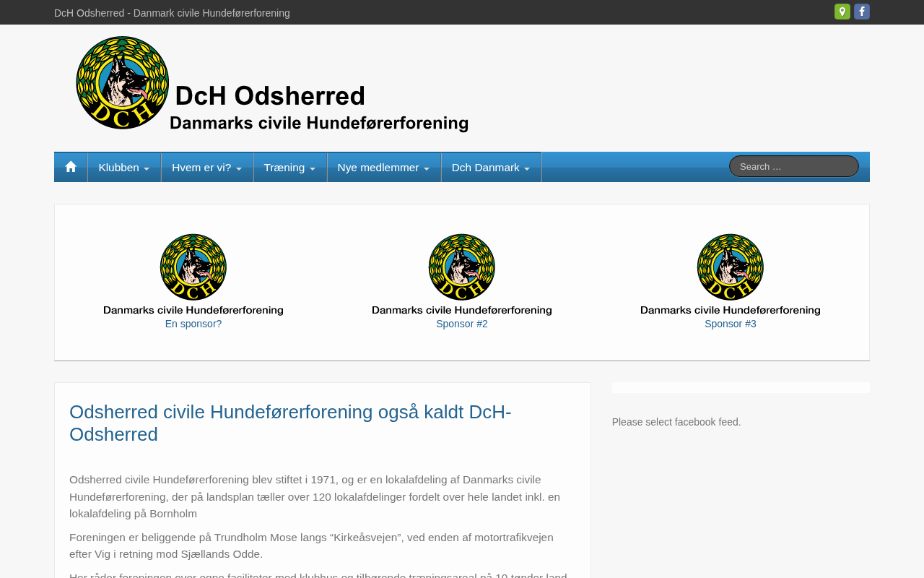Viewport: 924px width, 578px height.
Task: Click the logo above 'Sponsor #2'
Action: (462, 275)
